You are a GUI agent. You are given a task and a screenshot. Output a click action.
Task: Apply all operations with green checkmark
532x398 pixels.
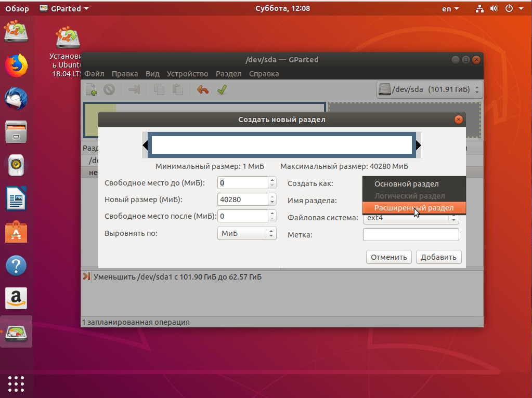tap(222, 90)
